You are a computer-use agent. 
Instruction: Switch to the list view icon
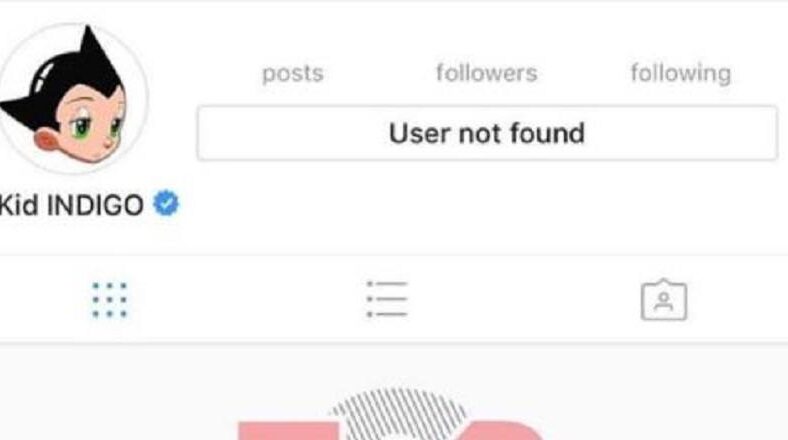pos(387,299)
